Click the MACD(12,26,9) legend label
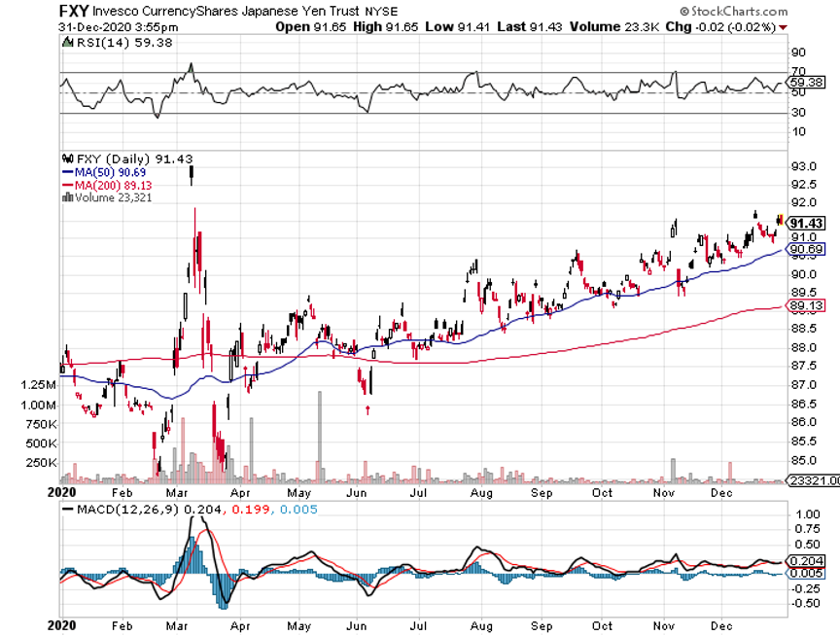The width and height of the screenshot is (840, 636). tap(127, 509)
